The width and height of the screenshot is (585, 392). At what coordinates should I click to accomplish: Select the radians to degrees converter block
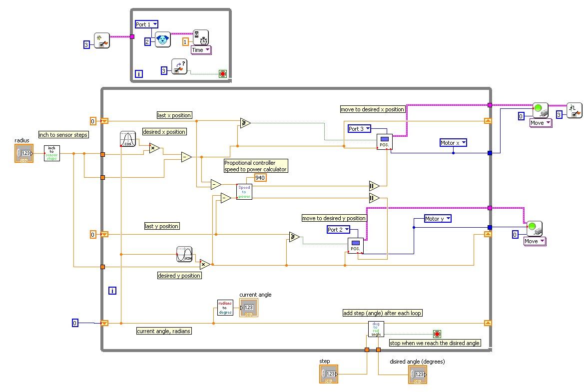point(225,308)
